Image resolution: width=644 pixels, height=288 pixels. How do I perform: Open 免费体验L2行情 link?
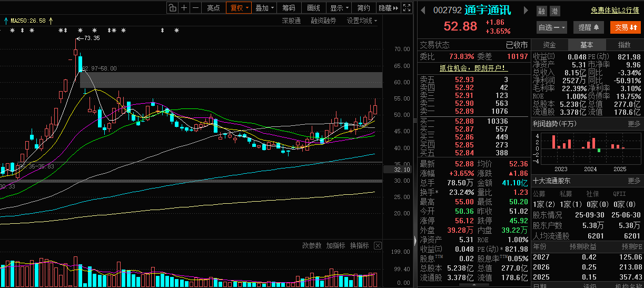click(615, 10)
